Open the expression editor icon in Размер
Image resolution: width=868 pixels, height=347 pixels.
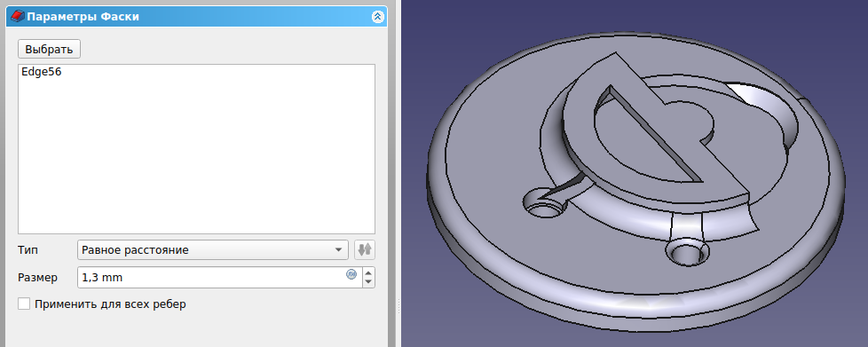(351, 274)
